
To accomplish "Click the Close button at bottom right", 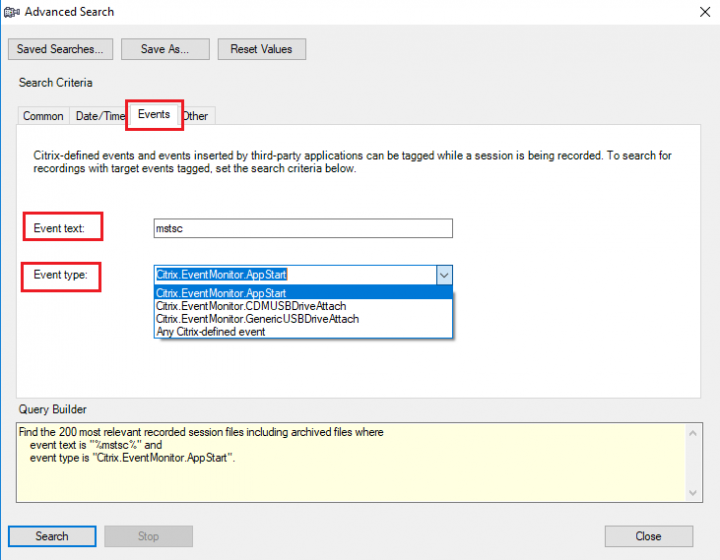I will coord(648,536).
